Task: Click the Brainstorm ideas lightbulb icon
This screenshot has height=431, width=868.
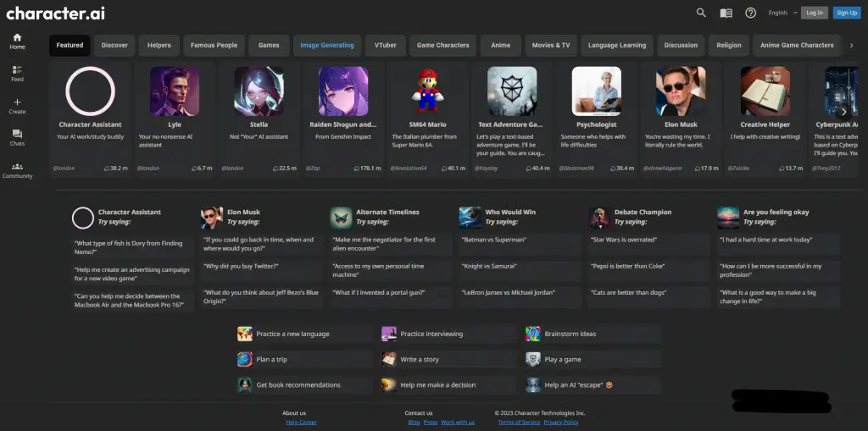Action: (x=532, y=334)
